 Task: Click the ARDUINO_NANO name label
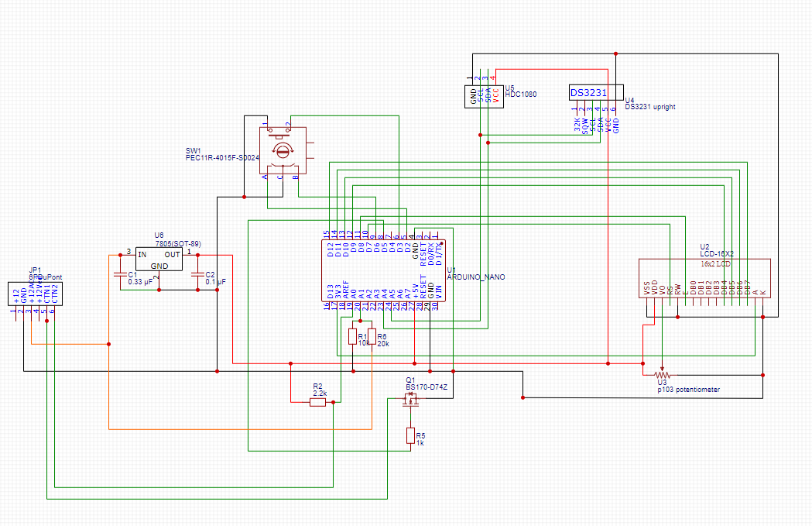tap(476, 277)
